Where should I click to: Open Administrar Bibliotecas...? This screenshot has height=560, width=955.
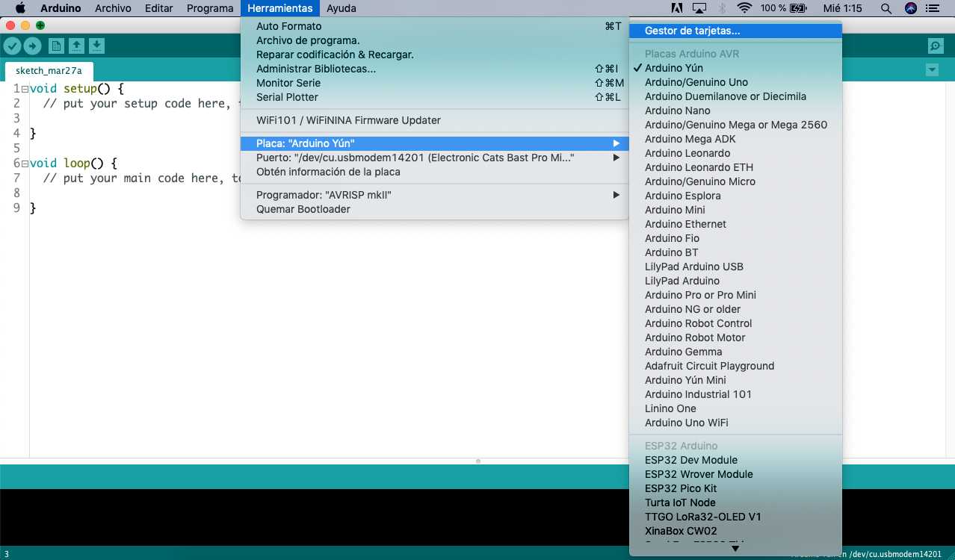(x=434, y=69)
